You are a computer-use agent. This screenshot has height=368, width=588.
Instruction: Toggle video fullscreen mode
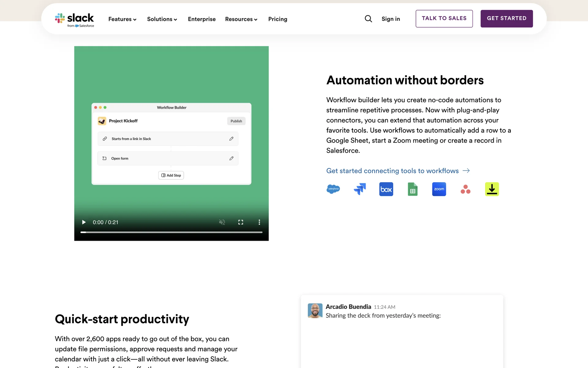coord(241,222)
